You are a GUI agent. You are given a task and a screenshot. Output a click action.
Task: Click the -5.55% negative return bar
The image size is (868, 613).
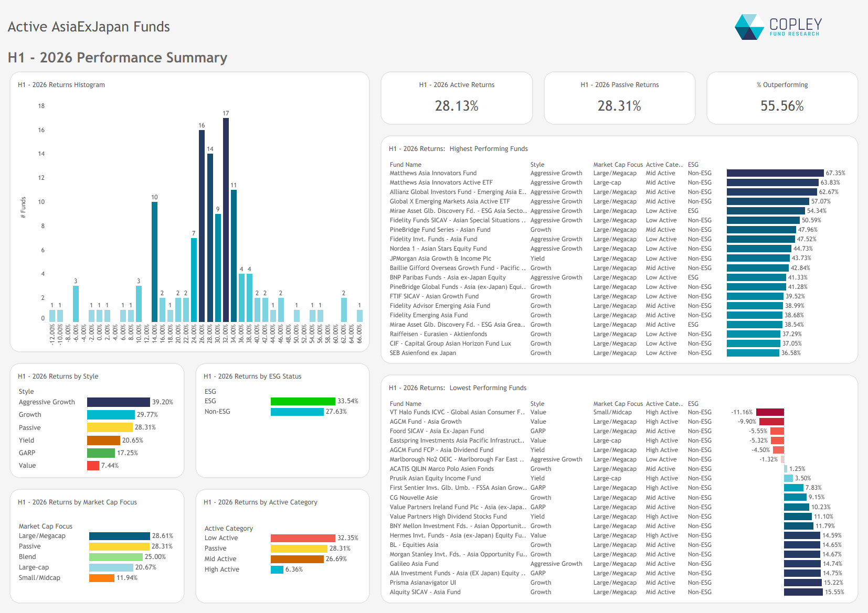tap(777, 431)
